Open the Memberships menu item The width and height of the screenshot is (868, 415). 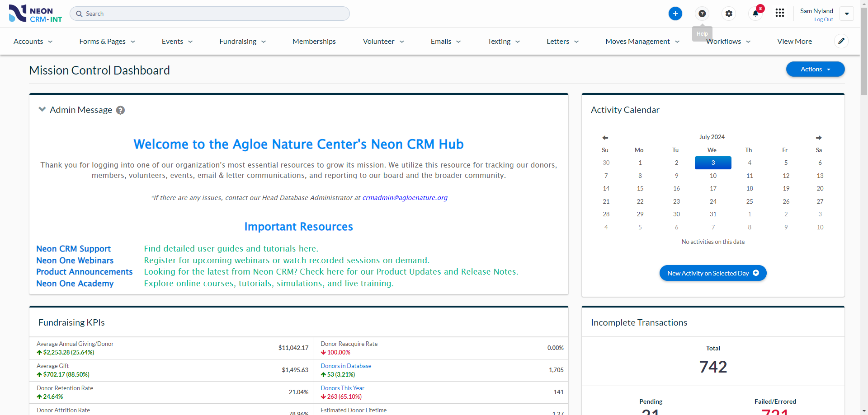(x=314, y=42)
